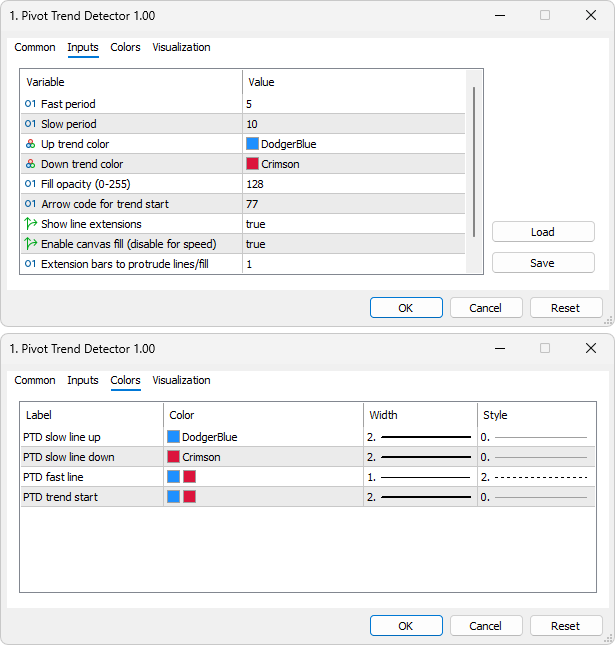
Task: Edit the Fast period value field
Action: [353, 104]
